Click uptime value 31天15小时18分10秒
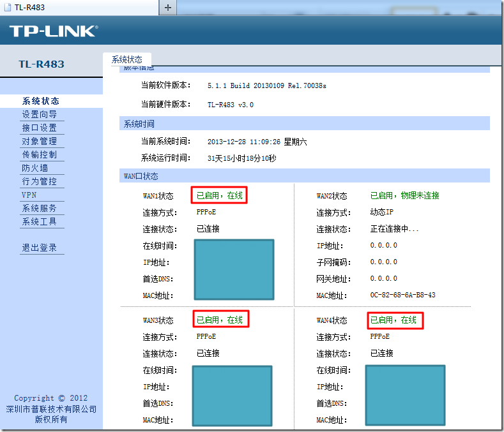 coord(241,158)
